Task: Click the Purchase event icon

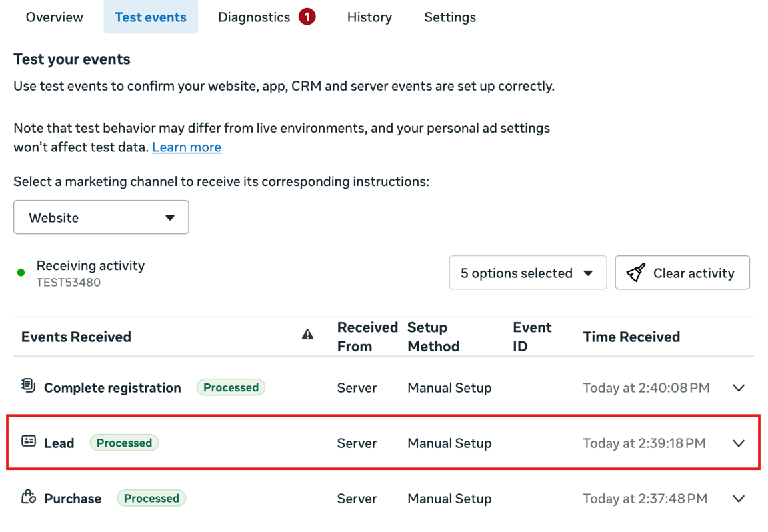Action: [28, 497]
